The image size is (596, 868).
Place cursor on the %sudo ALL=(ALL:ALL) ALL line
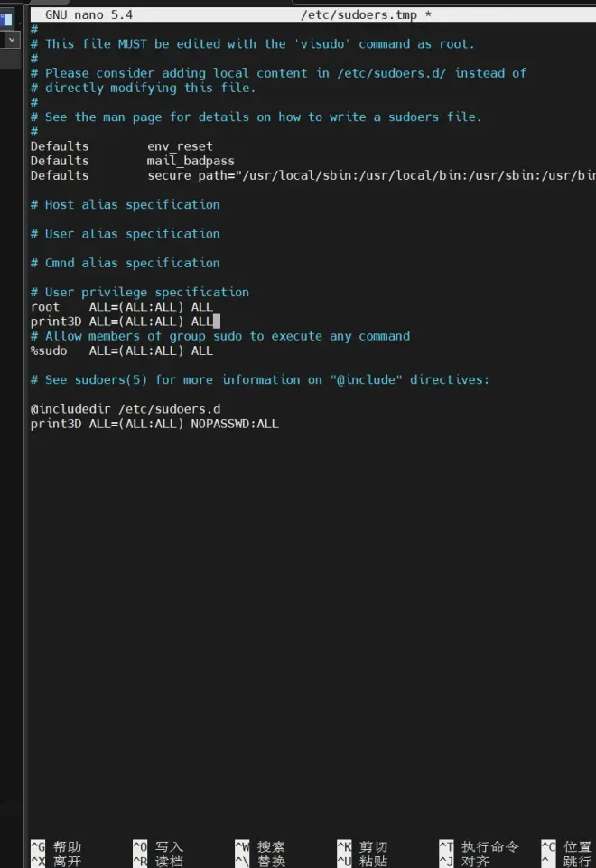click(122, 350)
